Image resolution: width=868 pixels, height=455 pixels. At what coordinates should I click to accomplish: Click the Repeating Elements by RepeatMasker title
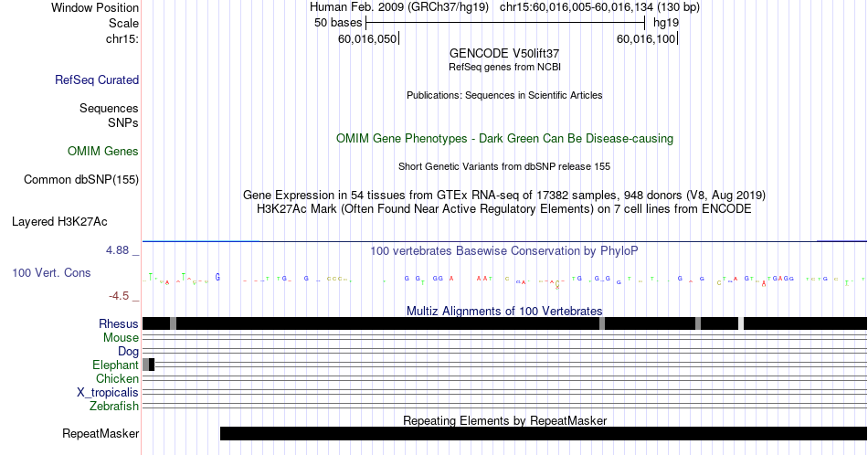pos(505,420)
